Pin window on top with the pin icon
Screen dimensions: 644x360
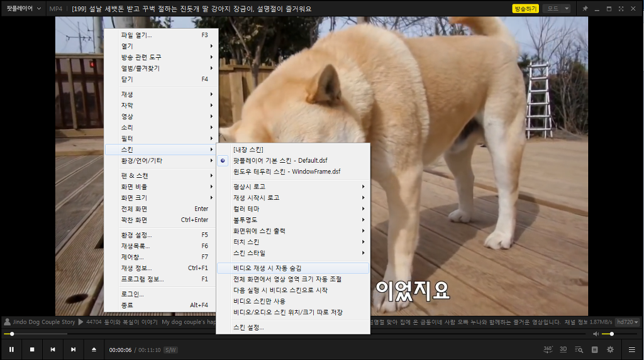pos(586,8)
